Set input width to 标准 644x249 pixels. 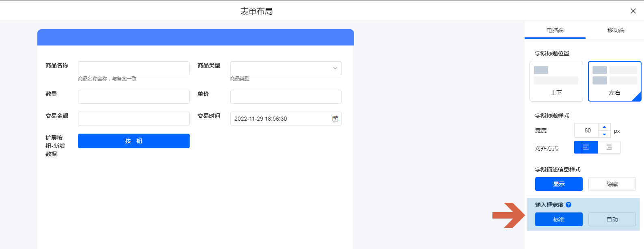[x=559, y=219]
